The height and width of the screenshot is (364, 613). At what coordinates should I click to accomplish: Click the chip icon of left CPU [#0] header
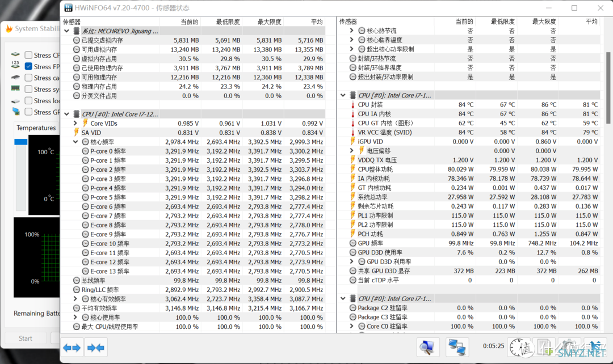click(x=77, y=114)
